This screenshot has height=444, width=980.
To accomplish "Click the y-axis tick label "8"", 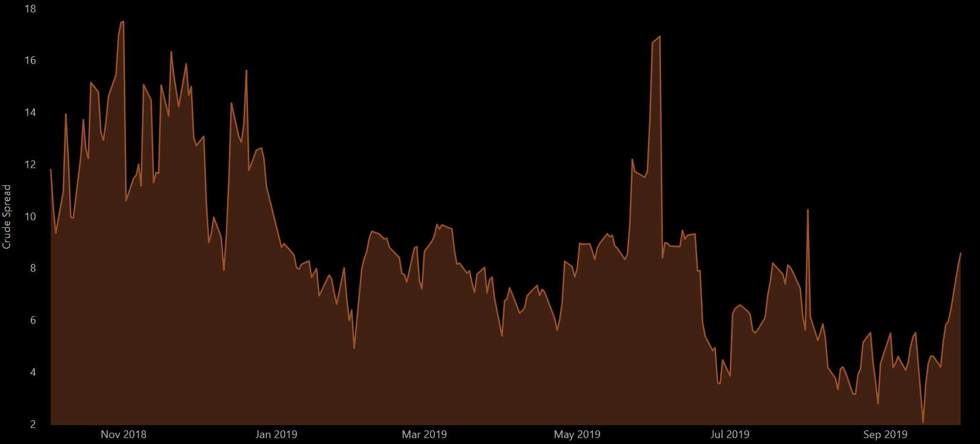I will tap(33, 268).
